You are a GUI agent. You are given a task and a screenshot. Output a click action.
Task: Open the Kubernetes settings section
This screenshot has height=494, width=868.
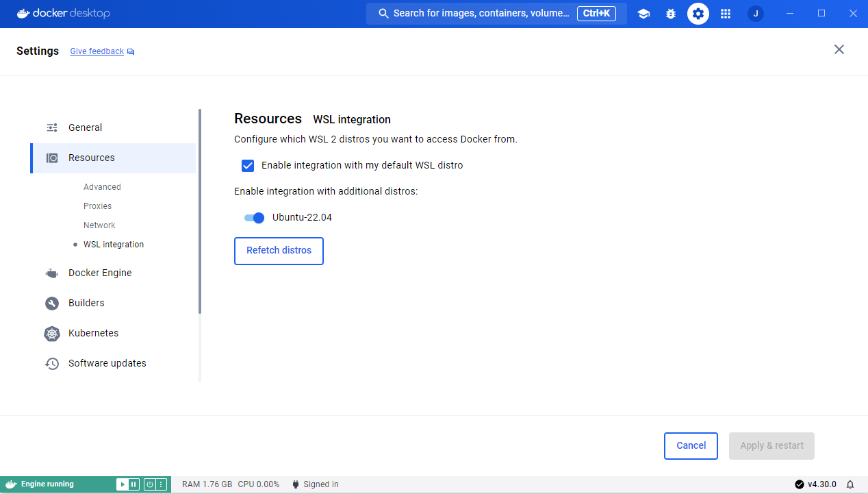[x=94, y=333]
